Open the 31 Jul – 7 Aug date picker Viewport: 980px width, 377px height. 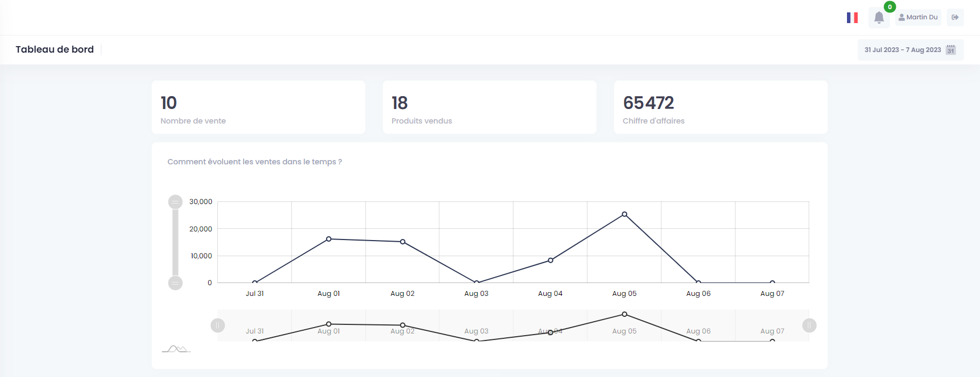click(x=903, y=50)
